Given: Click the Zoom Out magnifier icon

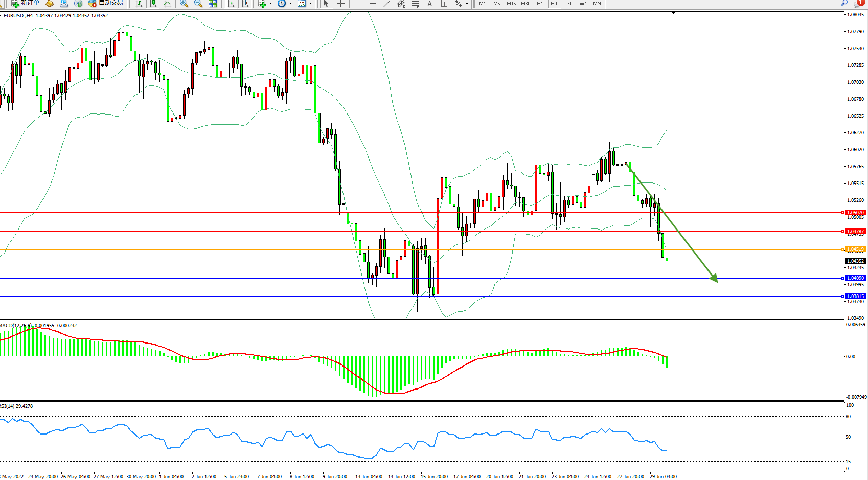Looking at the screenshot, I should pos(198,4).
